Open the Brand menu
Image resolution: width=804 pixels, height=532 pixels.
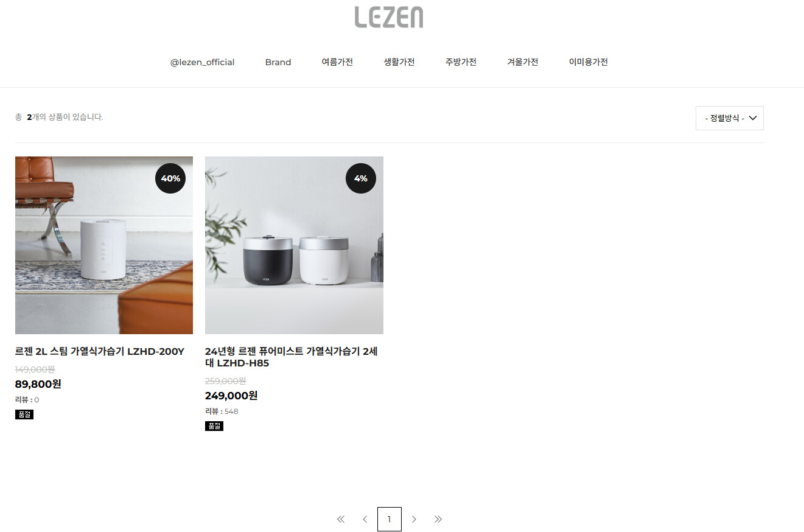[x=278, y=62]
